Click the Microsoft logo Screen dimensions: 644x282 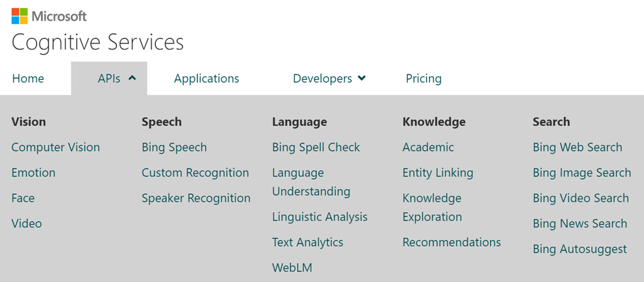(x=49, y=16)
